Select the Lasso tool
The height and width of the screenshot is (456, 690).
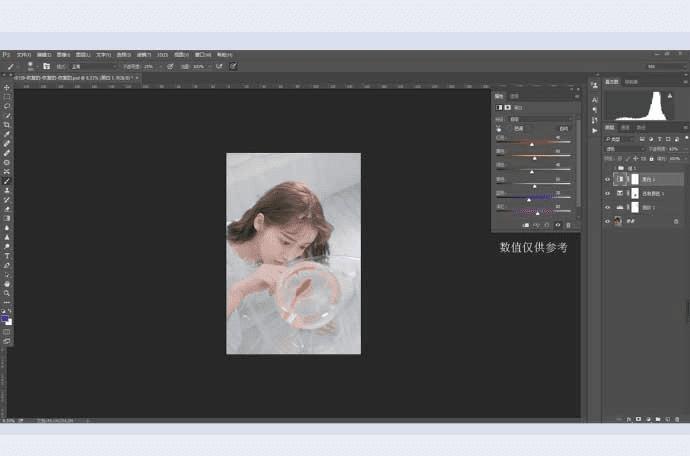point(7,106)
